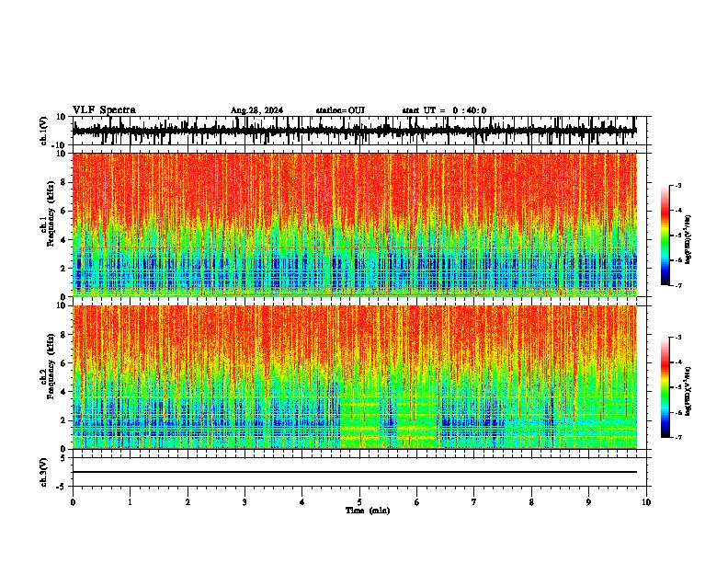Click the ch.1(V) axis label

[x=44, y=131]
